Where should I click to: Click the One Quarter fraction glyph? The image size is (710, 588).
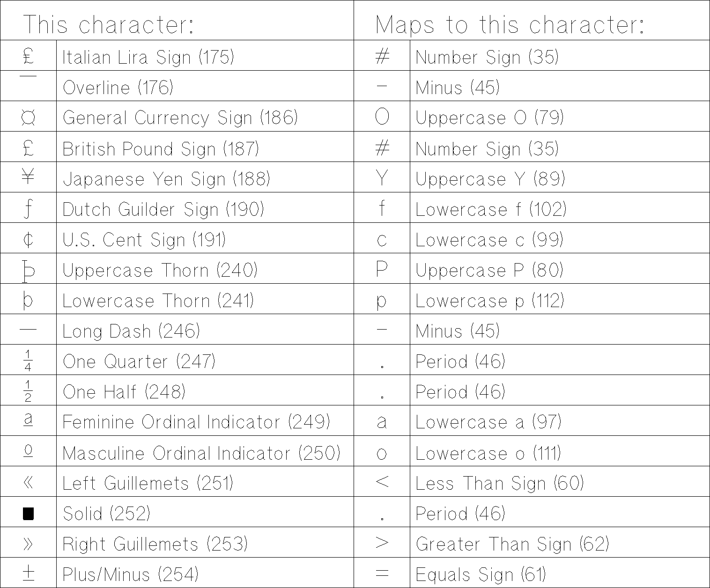(28, 360)
